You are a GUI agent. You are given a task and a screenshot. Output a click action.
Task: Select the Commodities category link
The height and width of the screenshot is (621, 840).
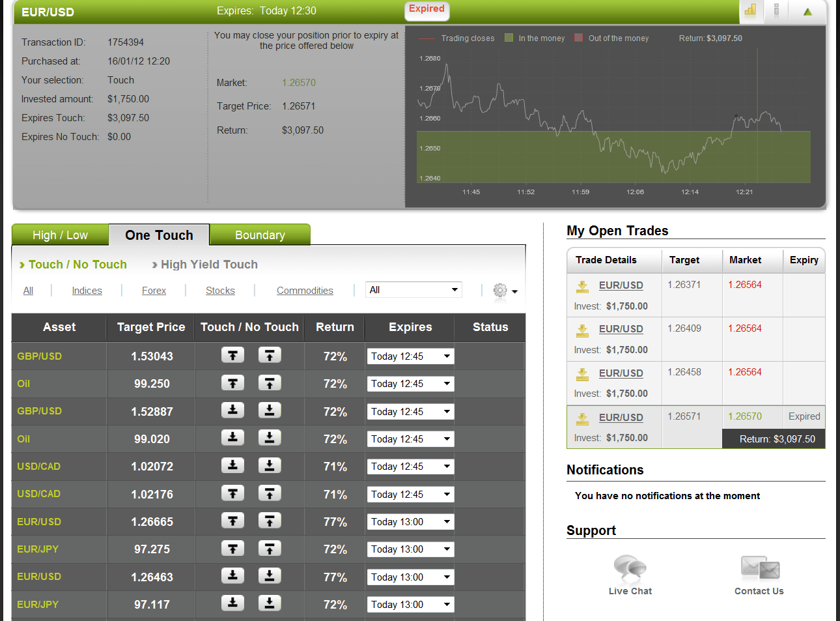click(x=305, y=290)
